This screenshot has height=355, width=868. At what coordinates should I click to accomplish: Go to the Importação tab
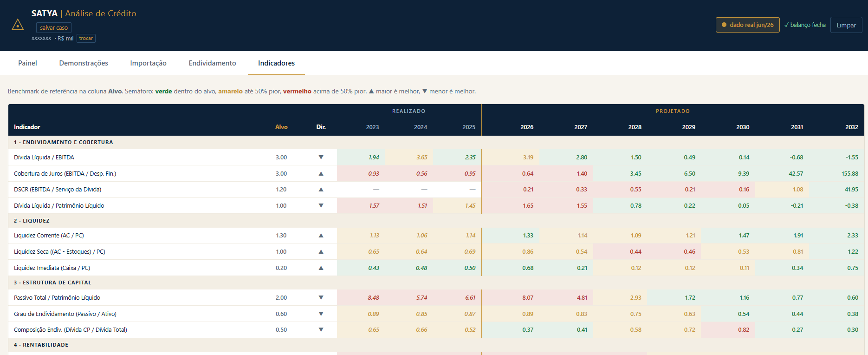click(148, 63)
